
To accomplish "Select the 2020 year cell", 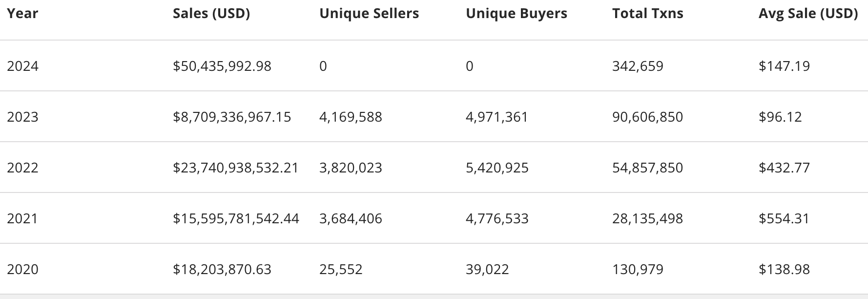I will (23, 269).
